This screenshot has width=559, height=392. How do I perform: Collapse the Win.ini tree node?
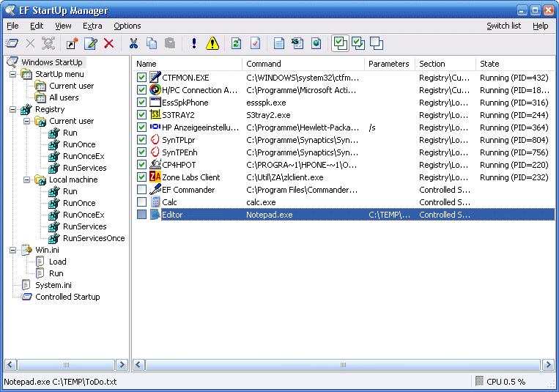pyautogui.click(x=13, y=250)
